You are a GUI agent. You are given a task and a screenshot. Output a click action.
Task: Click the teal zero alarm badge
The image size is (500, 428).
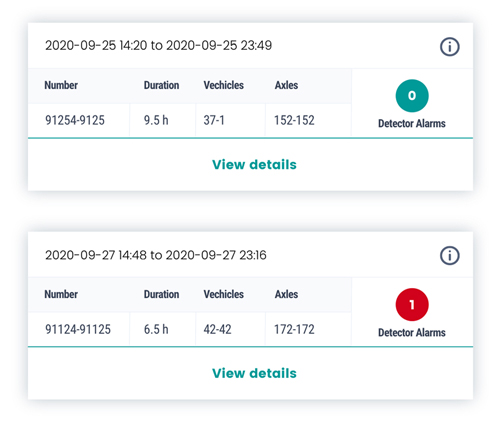click(412, 96)
